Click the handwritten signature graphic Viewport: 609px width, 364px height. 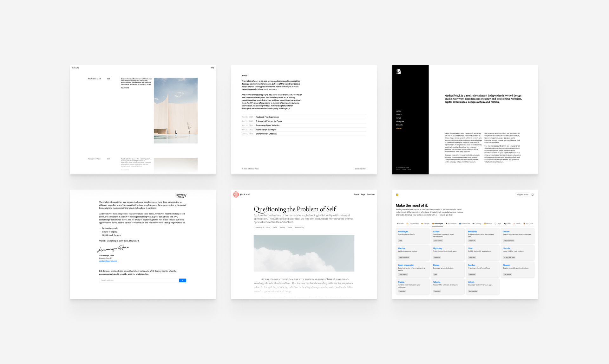click(x=113, y=249)
